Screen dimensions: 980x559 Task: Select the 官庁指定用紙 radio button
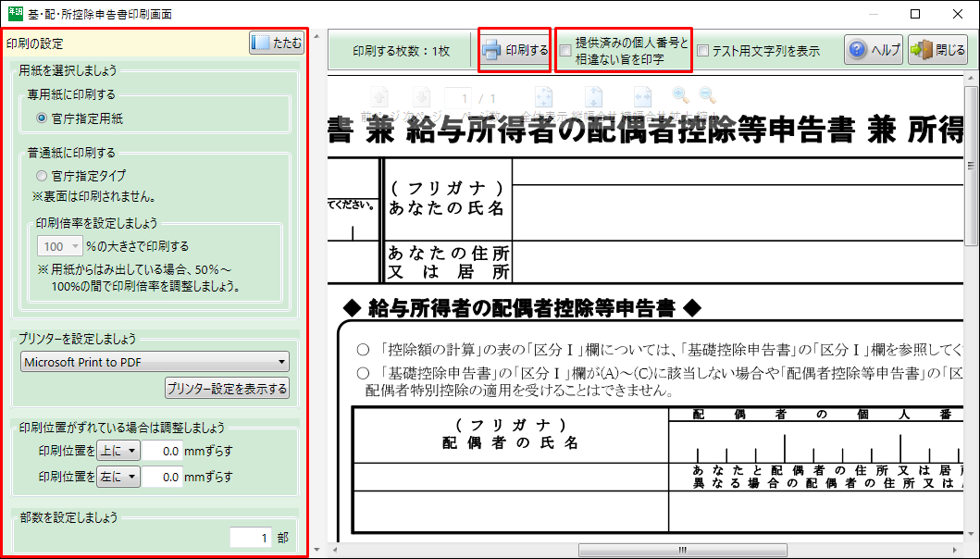pyautogui.click(x=42, y=118)
